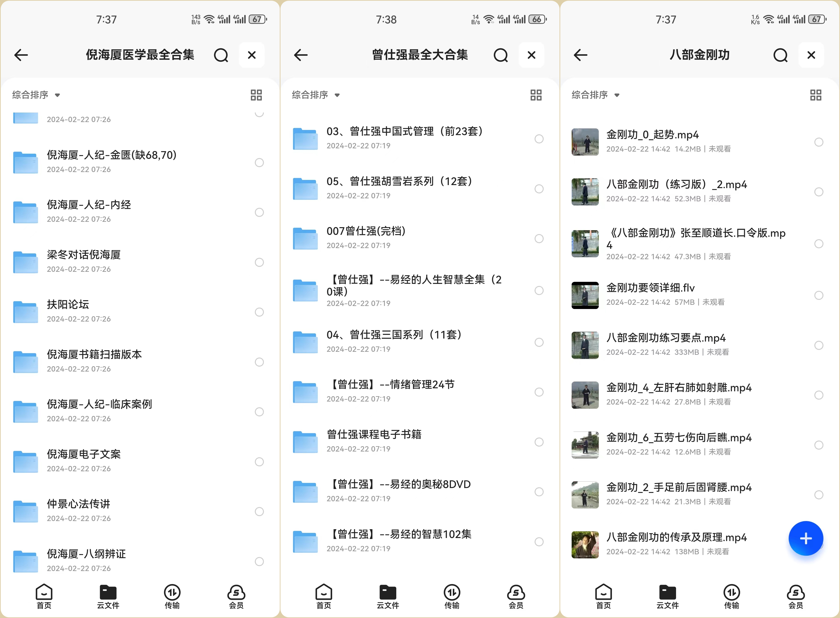Screen dimensions: 840x618
Task: Open folder icon of 04、曾仕强三国系列
Action: [x=305, y=342]
